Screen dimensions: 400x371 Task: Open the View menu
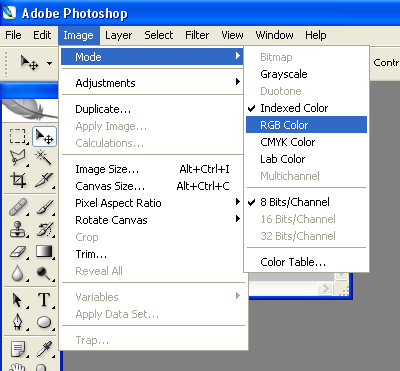pyautogui.click(x=232, y=35)
